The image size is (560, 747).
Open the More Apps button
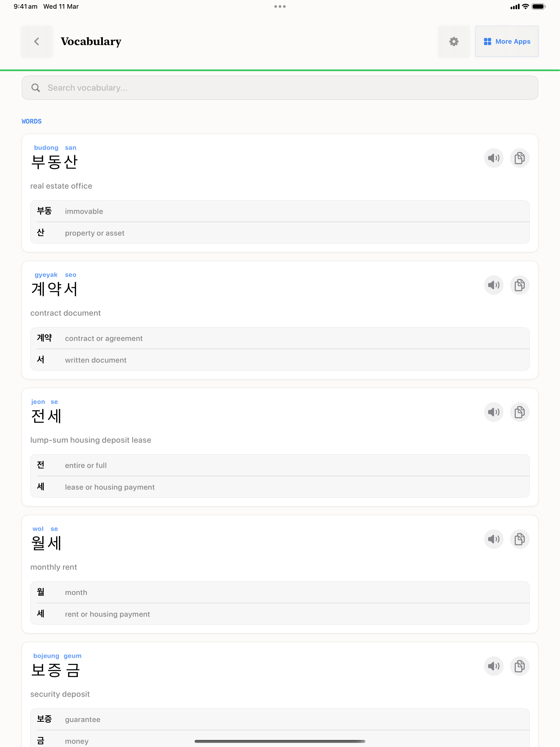click(506, 42)
